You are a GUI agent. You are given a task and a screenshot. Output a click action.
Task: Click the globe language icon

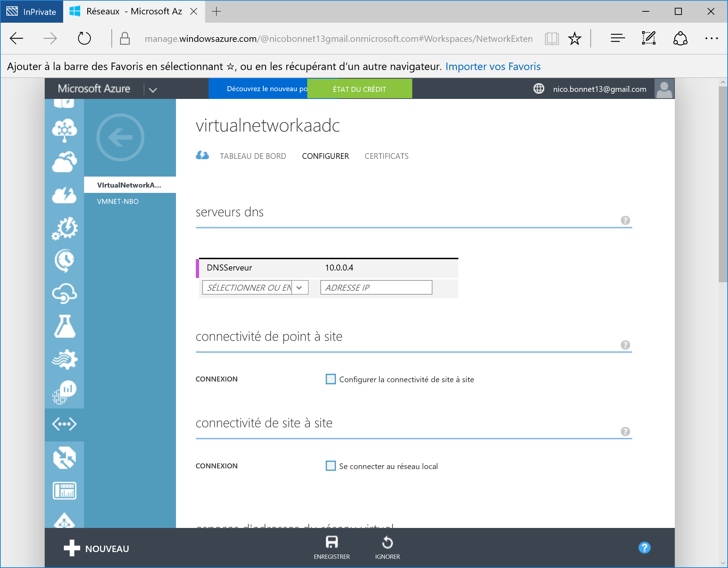539,89
